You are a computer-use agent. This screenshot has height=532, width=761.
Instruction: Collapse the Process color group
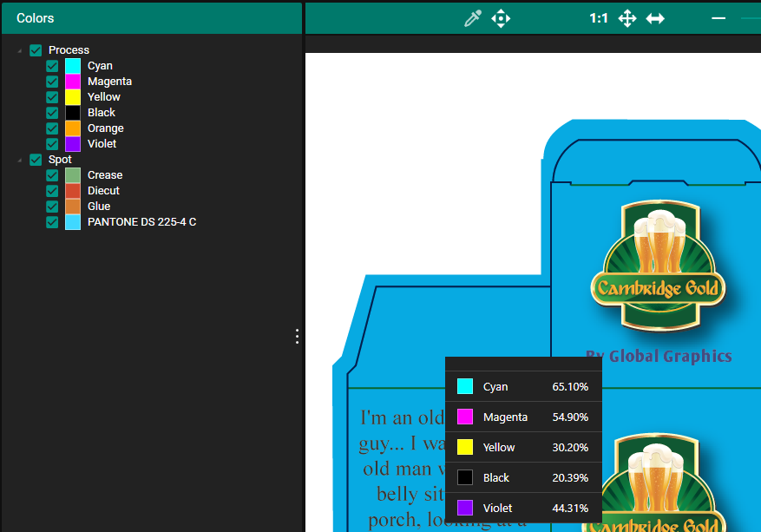click(20, 50)
